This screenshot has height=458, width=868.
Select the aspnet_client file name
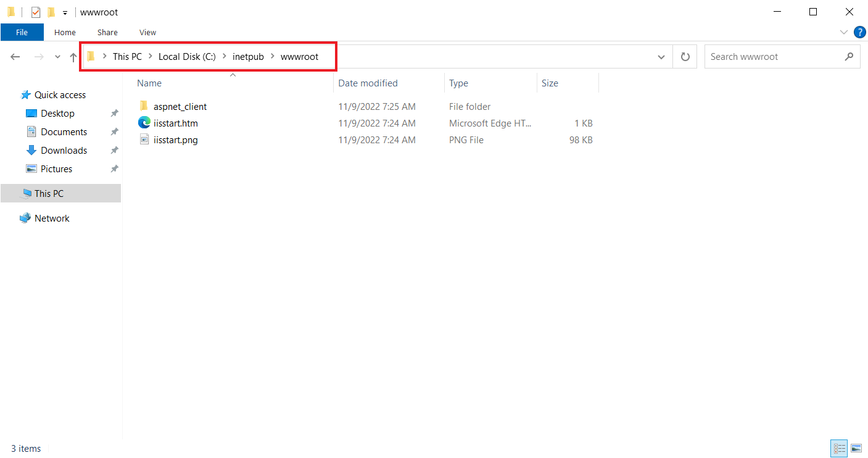[180, 106]
